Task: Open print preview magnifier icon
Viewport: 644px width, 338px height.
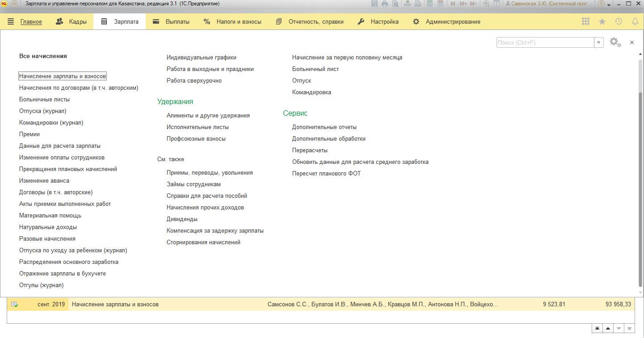Action: [395, 4]
